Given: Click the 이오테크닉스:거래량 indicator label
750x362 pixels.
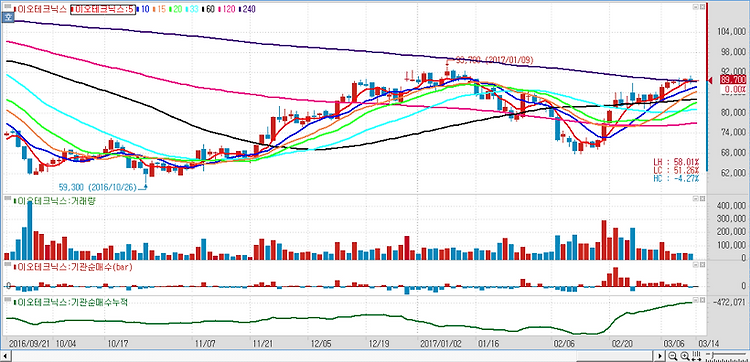Looking at the screenshot, I should 55,201.
